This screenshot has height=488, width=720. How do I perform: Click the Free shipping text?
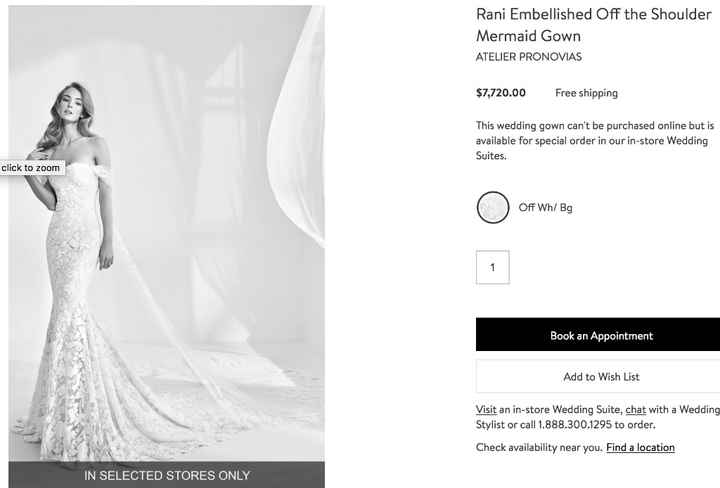click(586, 93)
